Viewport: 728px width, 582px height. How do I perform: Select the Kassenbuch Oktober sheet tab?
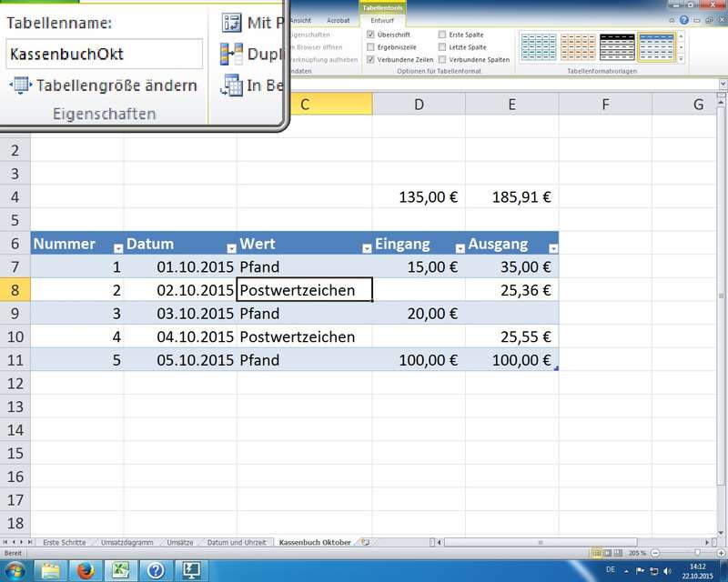tap(315, 542)
